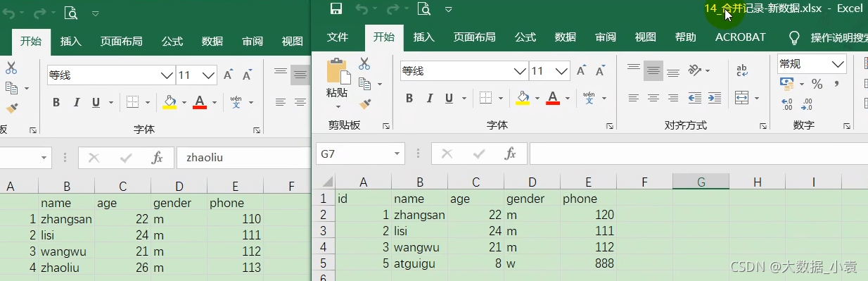Viewport: 868px width, 281px height.
Task: Apply red font color in right window
Action: [553, 98]
